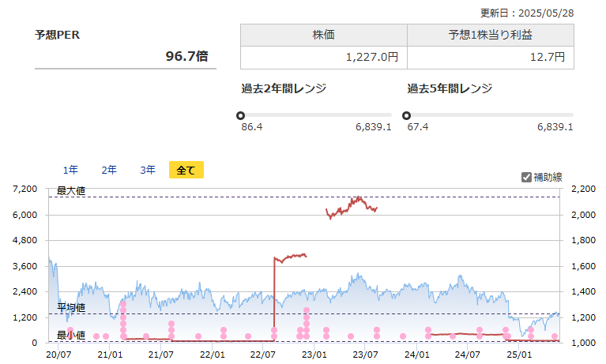Image resolution: width=606 pixels, height=364 pixels.
Task: Click the 過去5年間レンジ slider handle
Action: pyautogui.click(x=407, y=115)
